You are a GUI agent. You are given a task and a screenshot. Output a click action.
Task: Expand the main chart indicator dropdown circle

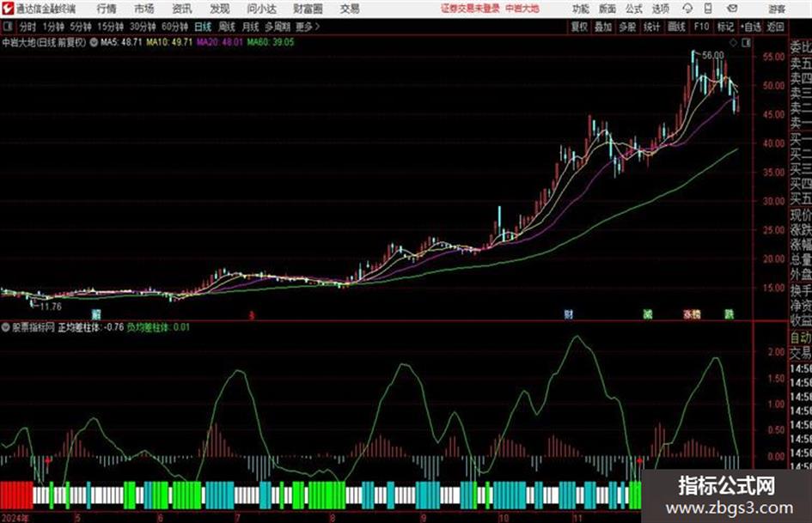tap(94, 42)
